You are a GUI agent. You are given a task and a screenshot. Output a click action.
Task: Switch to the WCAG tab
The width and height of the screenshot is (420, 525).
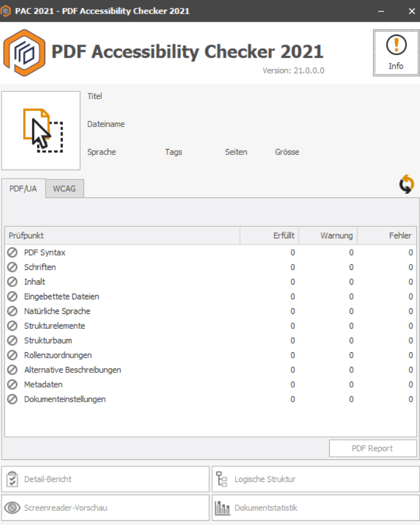click(64, 188)
